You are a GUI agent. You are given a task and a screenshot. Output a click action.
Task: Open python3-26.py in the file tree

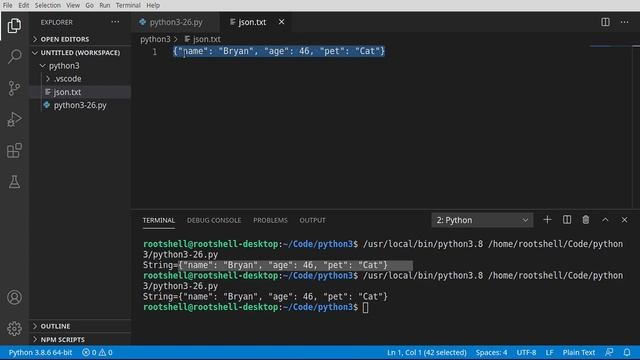(80, 105)
